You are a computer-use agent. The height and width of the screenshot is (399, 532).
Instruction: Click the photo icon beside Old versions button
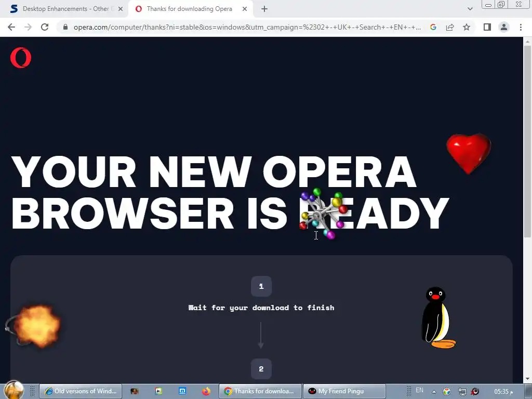(135, 391)
